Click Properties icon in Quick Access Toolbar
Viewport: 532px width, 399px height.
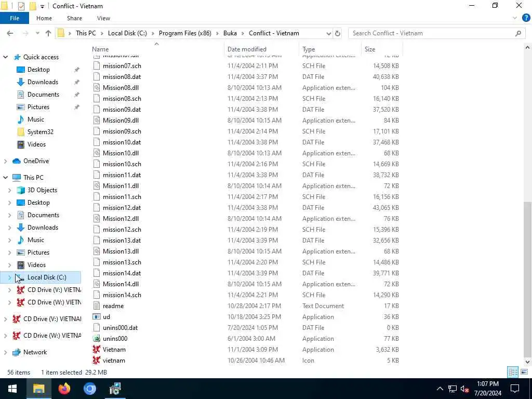pyautogui.click(x=21, y=6)
